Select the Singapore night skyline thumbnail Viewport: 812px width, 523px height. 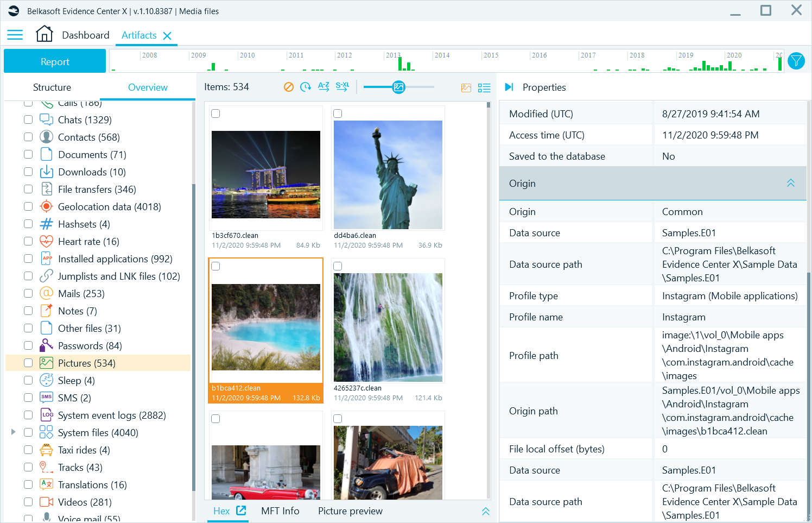pyautogui.click(x=266, y=174)
